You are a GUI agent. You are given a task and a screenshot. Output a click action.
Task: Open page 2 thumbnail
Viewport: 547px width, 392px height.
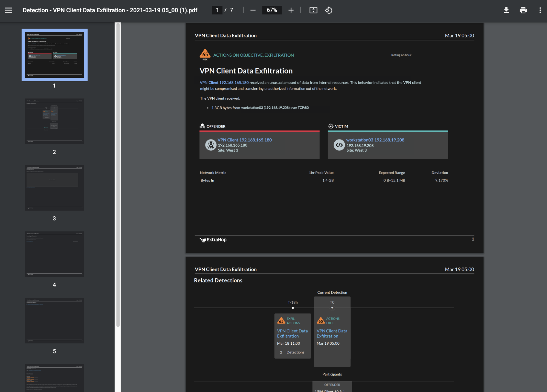[54, 121]
